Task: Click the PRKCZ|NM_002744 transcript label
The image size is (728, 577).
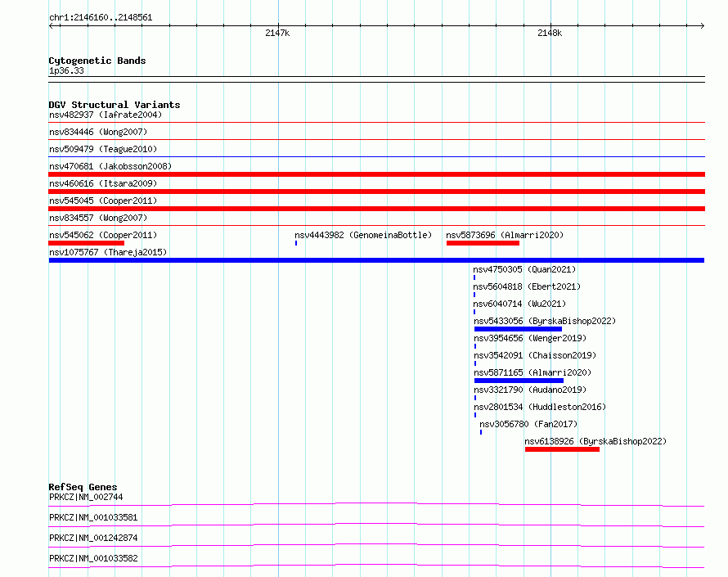Action: pyautogui.click(x=86, y=497)
